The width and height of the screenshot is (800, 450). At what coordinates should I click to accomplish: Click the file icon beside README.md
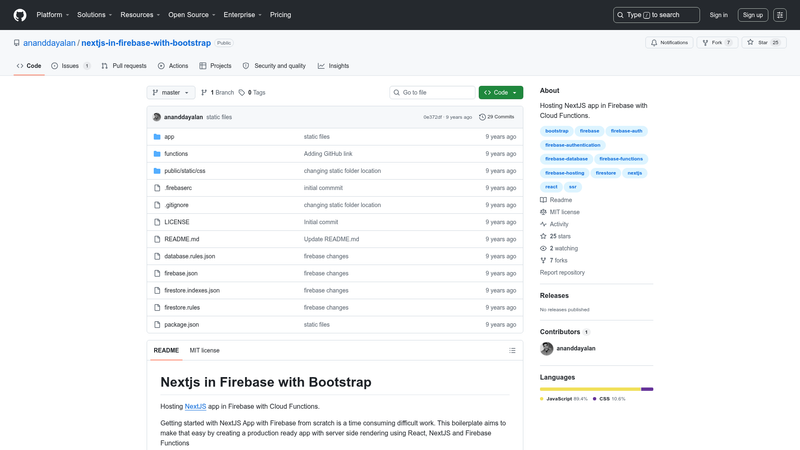[157, 239]
